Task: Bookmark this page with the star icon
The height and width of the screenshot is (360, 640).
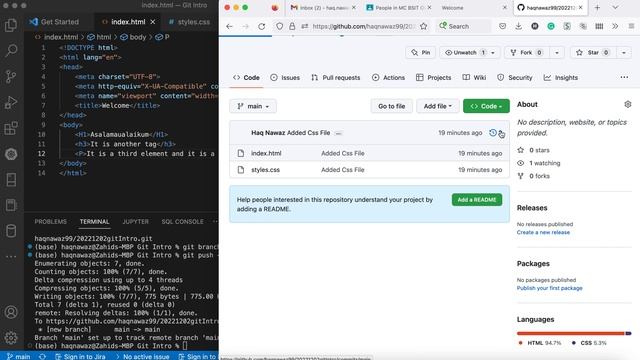Action: point(424,26)
